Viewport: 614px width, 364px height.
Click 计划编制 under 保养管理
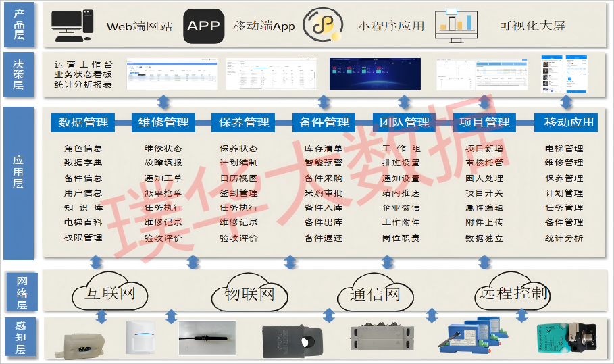click(x=239, y=163)
